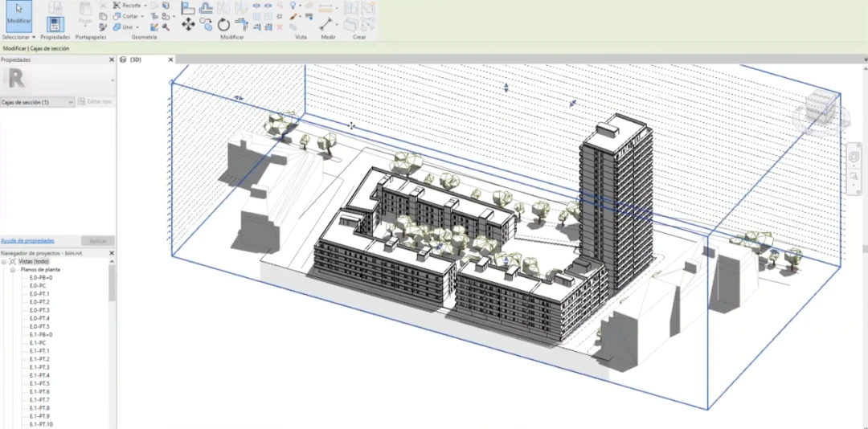Image resolution: width=868 pixels, height=429 pixels.
Task: Open the E.0-PB+0 floor plan
Action: pyautogui.click(x=41, y=277)
